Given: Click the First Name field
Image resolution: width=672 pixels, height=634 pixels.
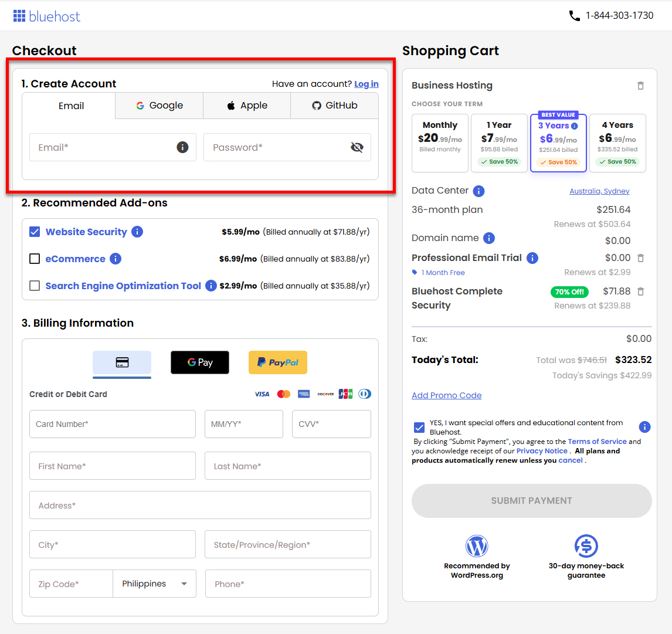Looking at the screenshot, I should [112, 466].
